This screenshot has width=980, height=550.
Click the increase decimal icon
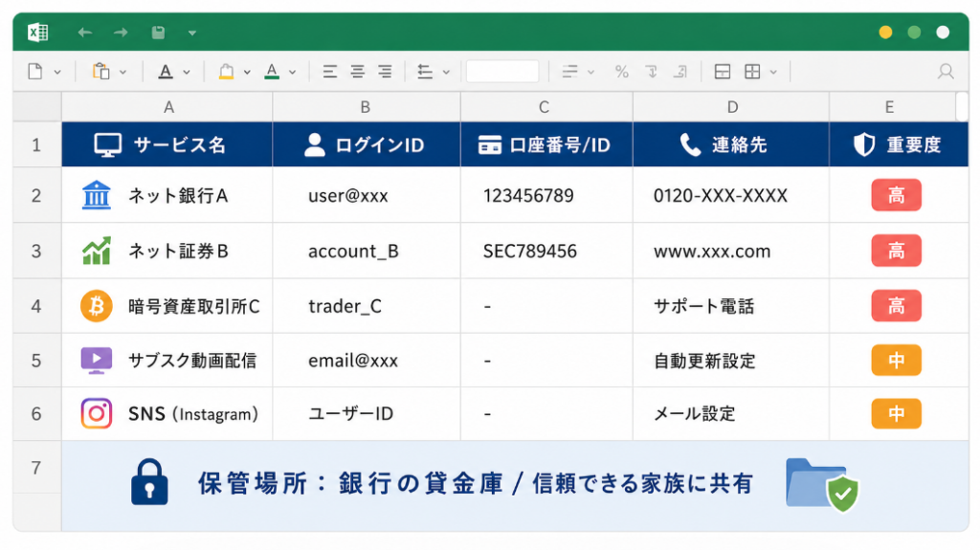click(x=680, y=72)
